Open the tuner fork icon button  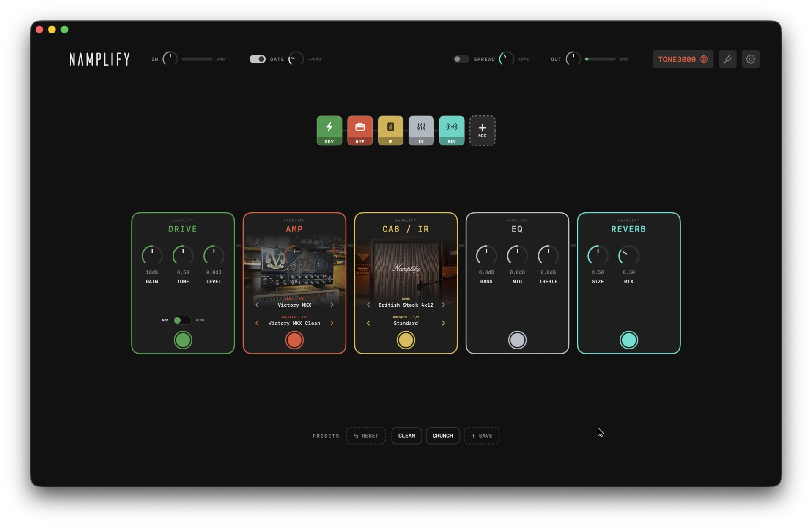pos(727,59)
